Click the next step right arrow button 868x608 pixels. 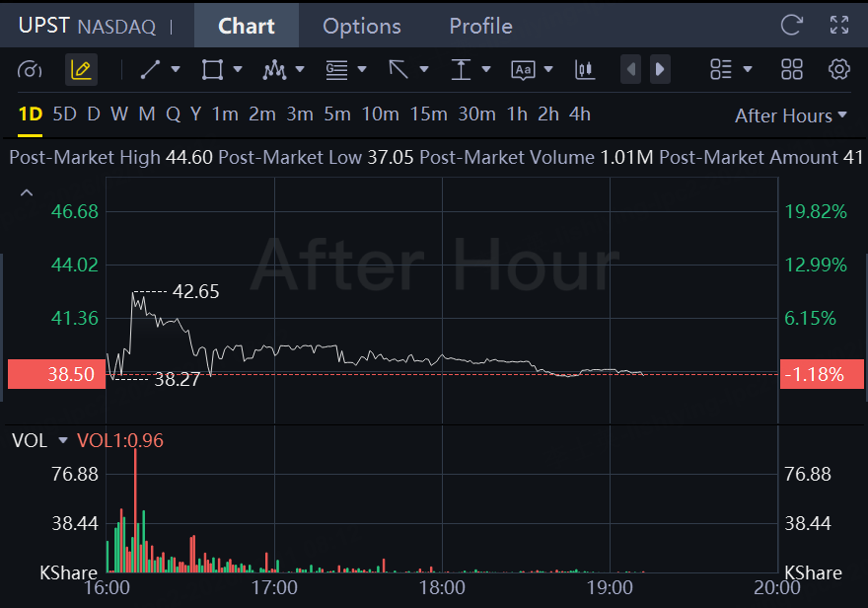coord(660,69)
